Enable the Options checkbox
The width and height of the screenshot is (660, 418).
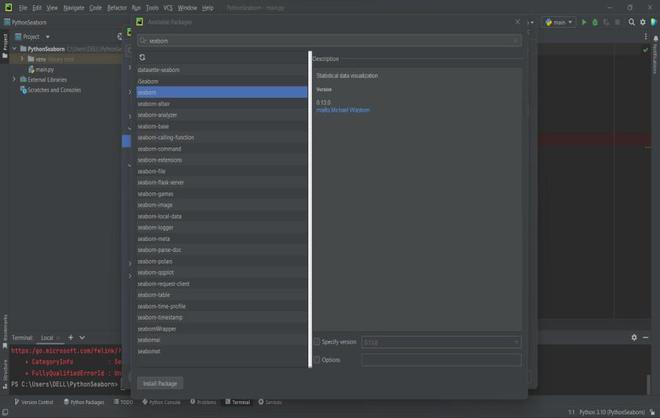317,360
